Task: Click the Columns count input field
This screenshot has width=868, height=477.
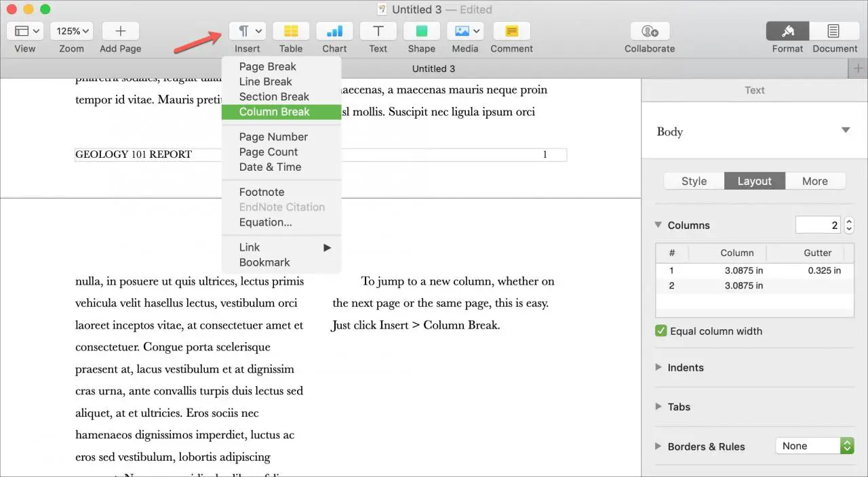Action: [x=818, y=225]
